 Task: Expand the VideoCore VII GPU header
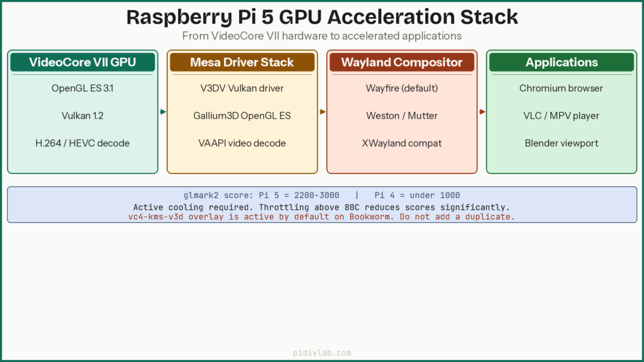[x=82, y=62]
